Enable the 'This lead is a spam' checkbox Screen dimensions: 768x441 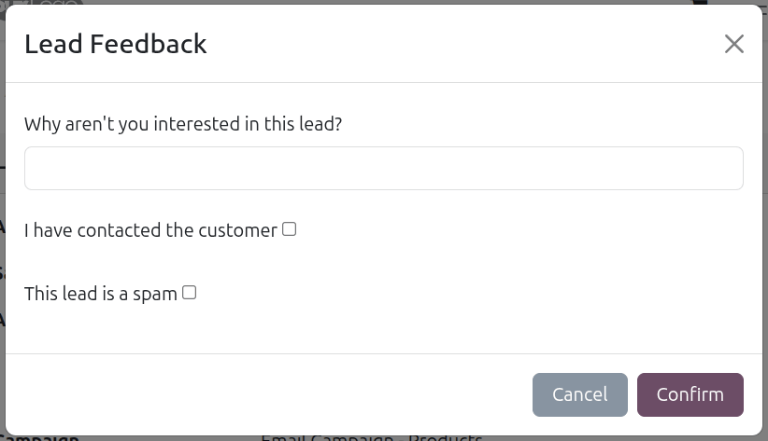[x=189, y=293]
